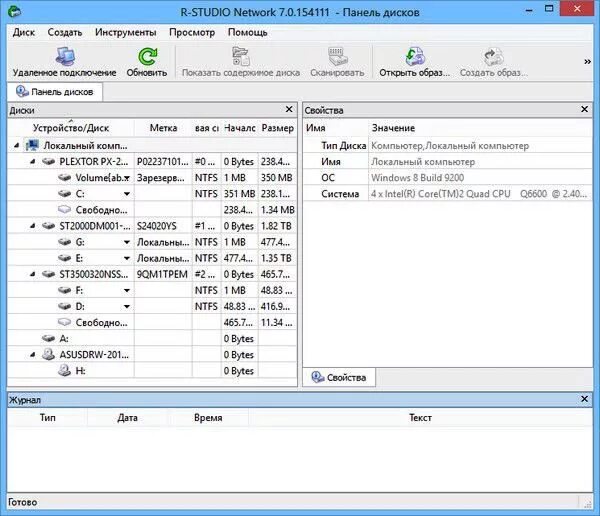This screenshot has width=600, height=516.
Task: Switch to the Панель дисков tab
Action: (55, 92)
